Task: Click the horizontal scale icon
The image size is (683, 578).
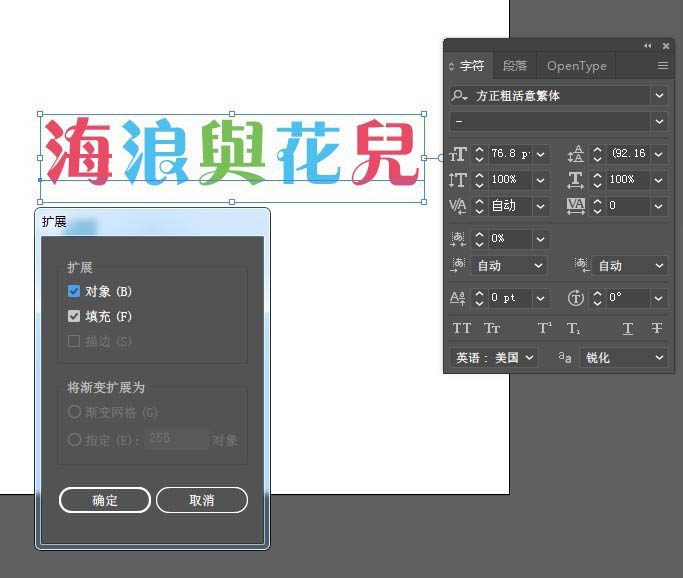Action: click(x=575, y=180)
